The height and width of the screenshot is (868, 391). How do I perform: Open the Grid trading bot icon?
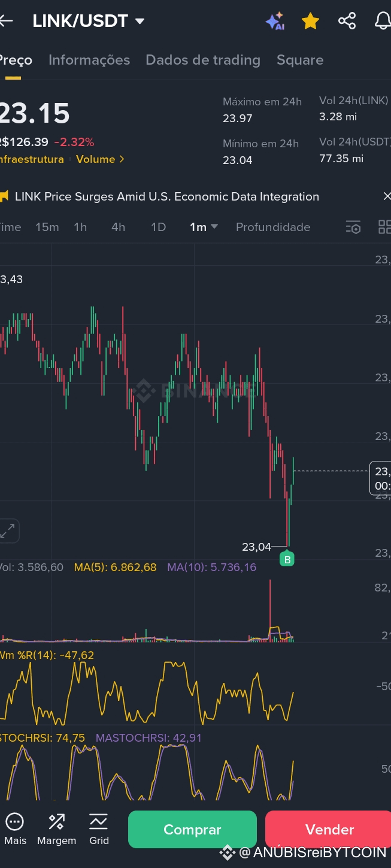(x=99, y=829)
